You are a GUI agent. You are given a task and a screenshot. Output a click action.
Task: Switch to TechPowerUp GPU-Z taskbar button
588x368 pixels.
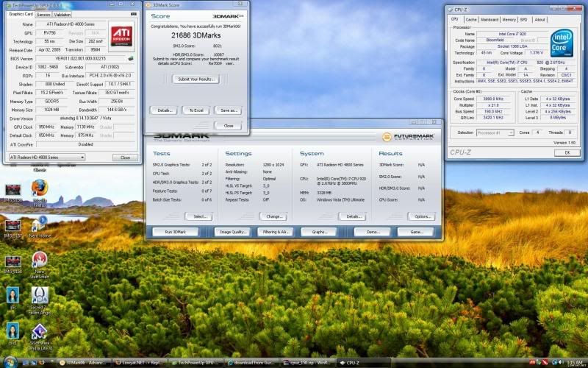(x=196, y=363)
